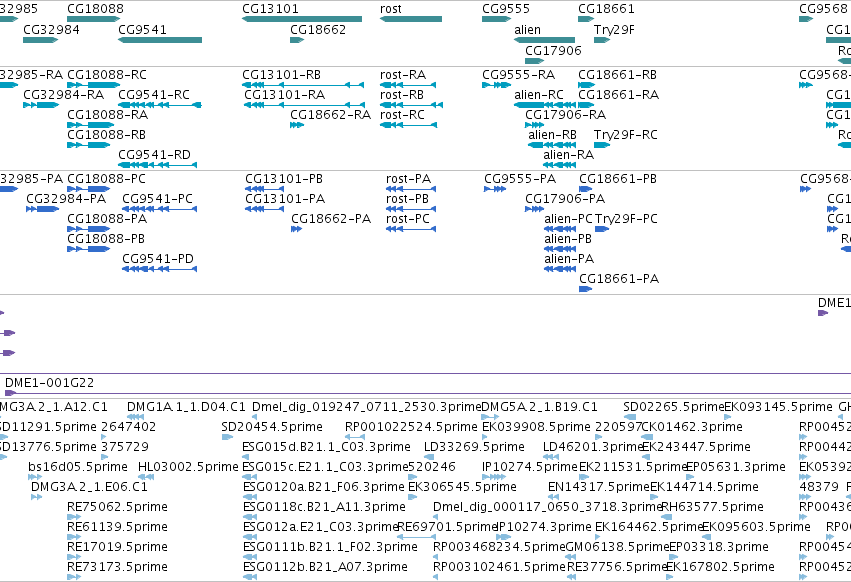Select the DME1-001G22 clone label
This screenshot has width=851, height=582.
(x=49, y=383)
